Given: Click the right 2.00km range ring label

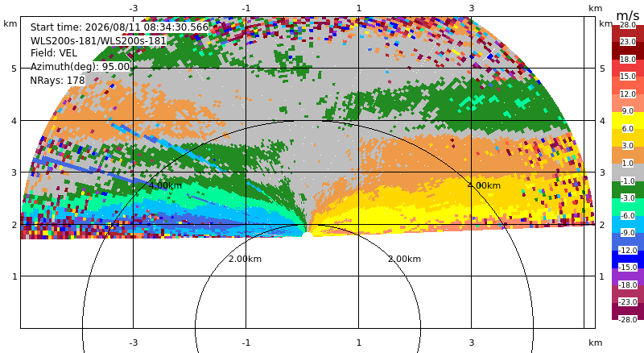Looking at the screenshot, I should (405, 259).
